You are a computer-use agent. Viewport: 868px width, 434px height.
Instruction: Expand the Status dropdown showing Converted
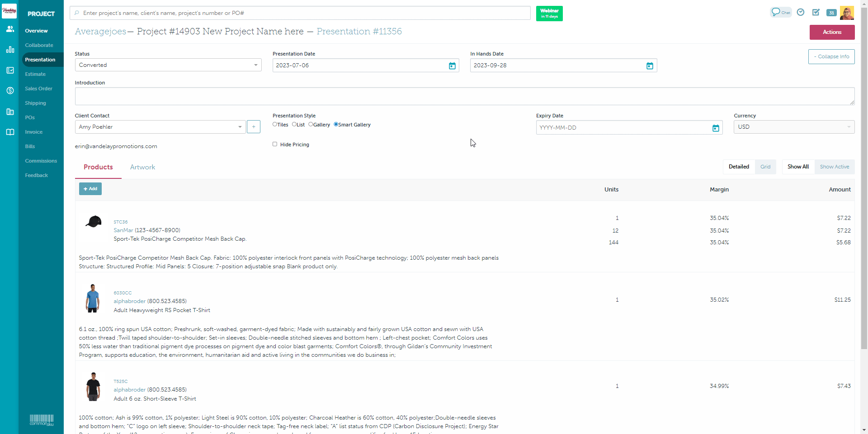pos(168,65)
